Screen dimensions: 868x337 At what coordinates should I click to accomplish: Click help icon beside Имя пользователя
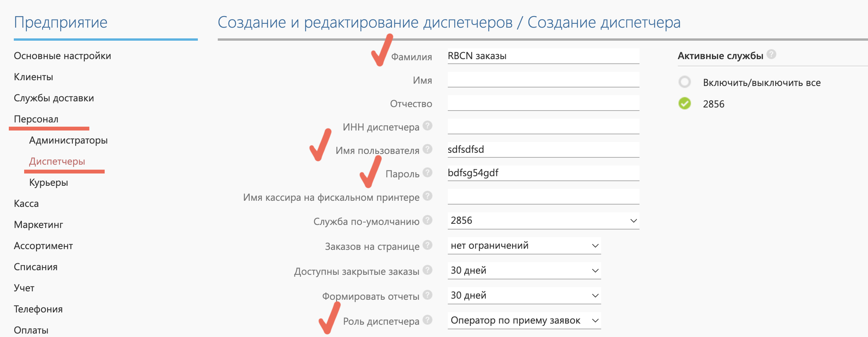pyautogui.click(x=427, y=149)
